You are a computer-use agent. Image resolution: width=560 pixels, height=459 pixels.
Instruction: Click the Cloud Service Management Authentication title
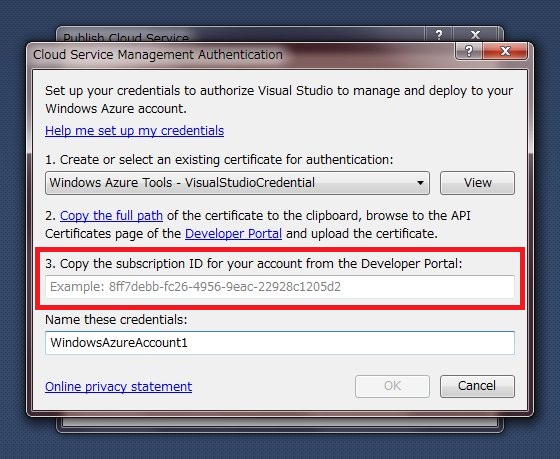point(158,55)
